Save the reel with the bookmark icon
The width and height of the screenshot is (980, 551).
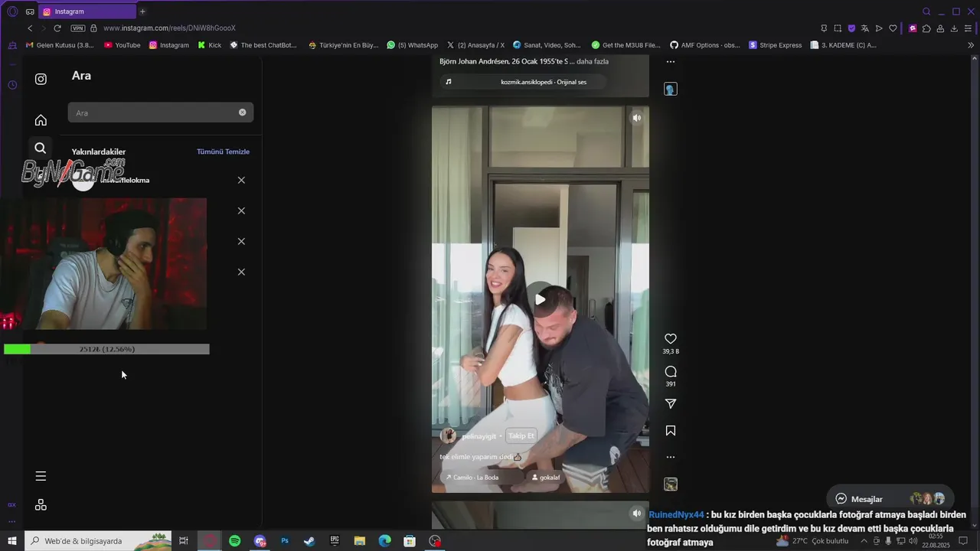(x=671, y=431)
